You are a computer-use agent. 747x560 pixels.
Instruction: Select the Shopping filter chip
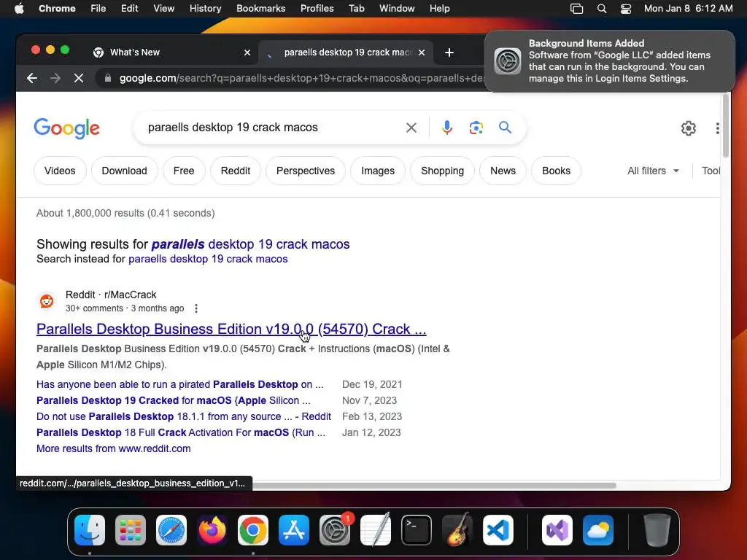pos(442,171)
